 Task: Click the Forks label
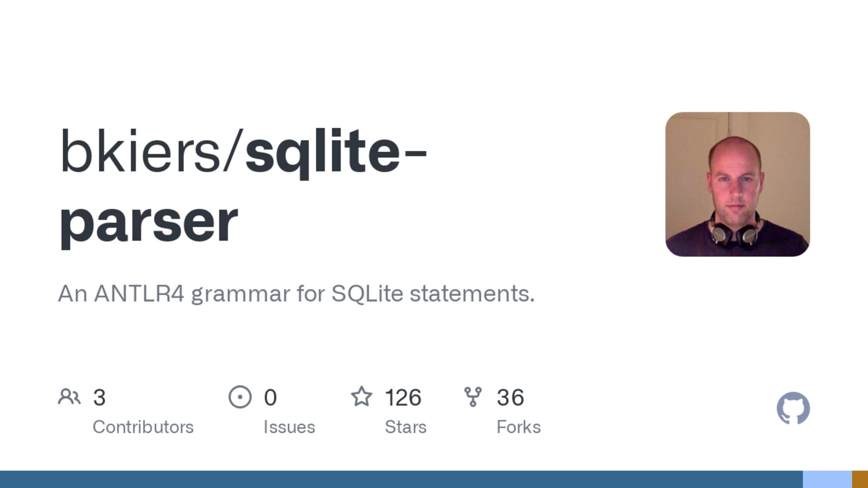[x=519, y=427]
